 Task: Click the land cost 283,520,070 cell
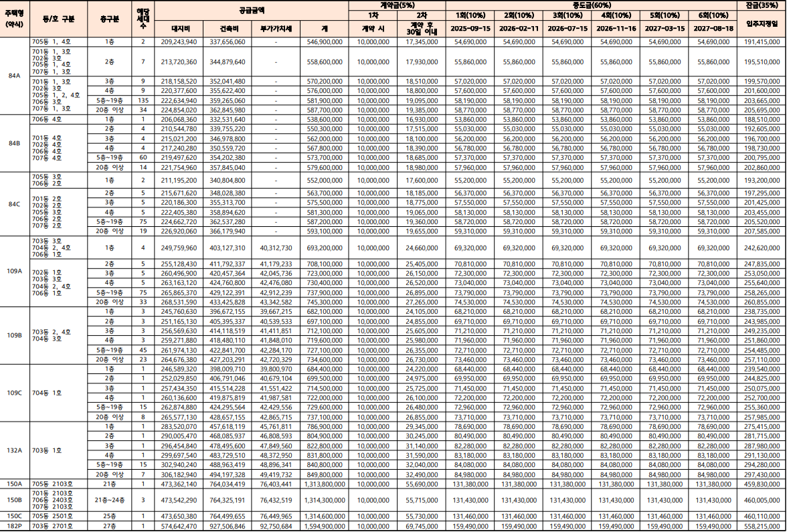point(179,427)
